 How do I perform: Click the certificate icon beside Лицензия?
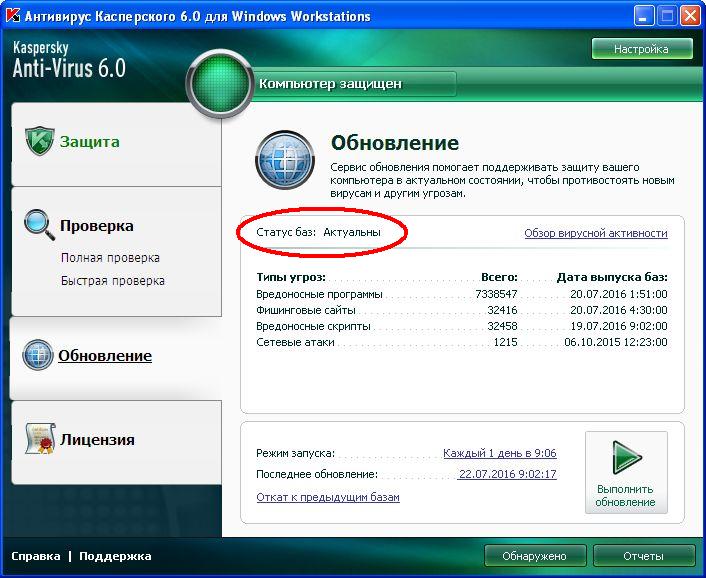click(38, 440)
